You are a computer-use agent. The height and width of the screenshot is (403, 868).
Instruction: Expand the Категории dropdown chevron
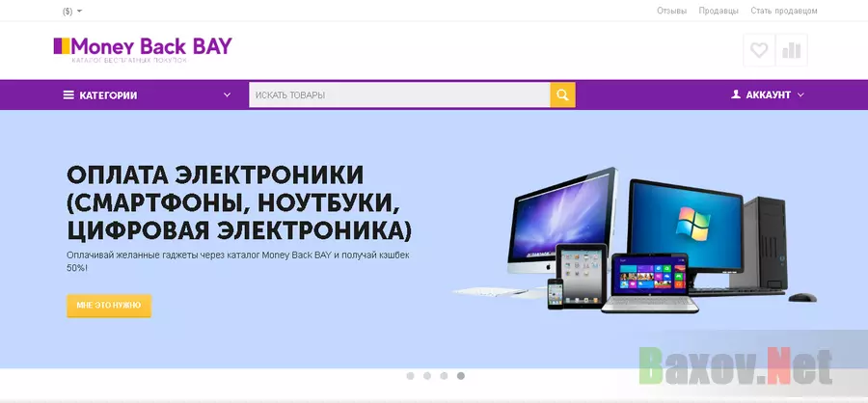tap(227, 95)
